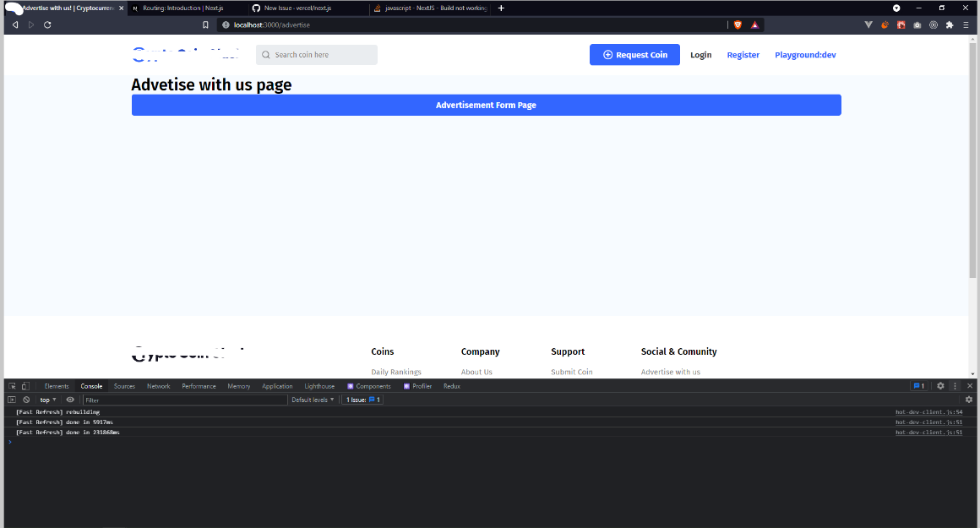Open the DevTools three-dot customize menu
The image size is (980, 528).
pos(955,385)
